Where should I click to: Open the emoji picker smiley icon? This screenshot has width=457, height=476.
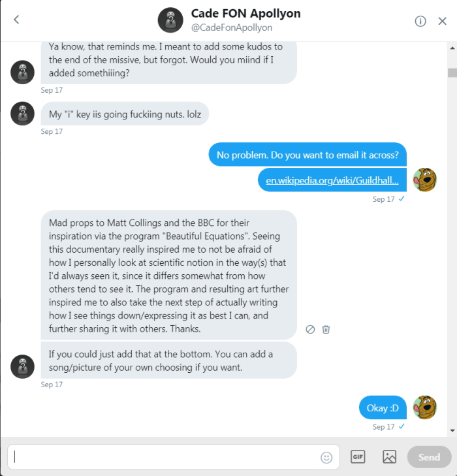tap(326, 458)
